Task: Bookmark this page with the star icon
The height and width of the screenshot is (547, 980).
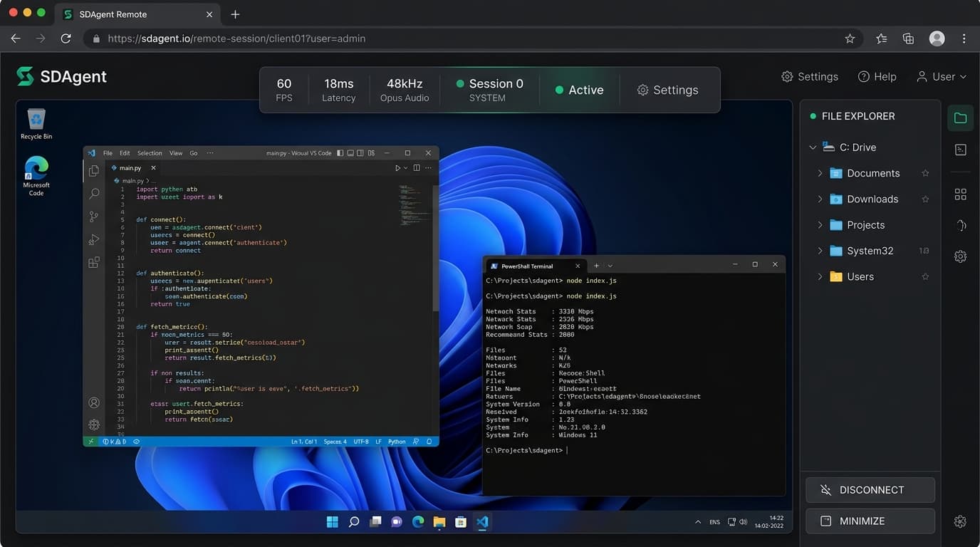Action: point(850,38)
